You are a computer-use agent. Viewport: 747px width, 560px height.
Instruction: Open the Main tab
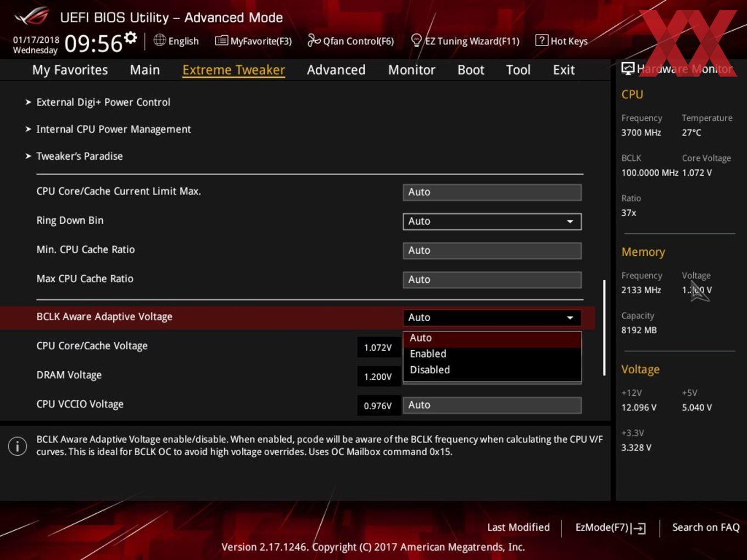tap(145, 70)
